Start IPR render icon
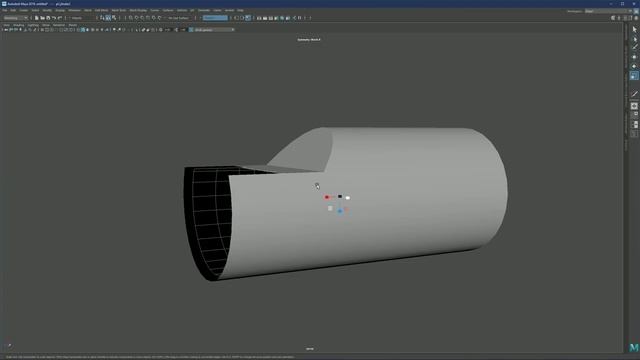Viewport: 640px width, 360px height. tap(271, 18)
